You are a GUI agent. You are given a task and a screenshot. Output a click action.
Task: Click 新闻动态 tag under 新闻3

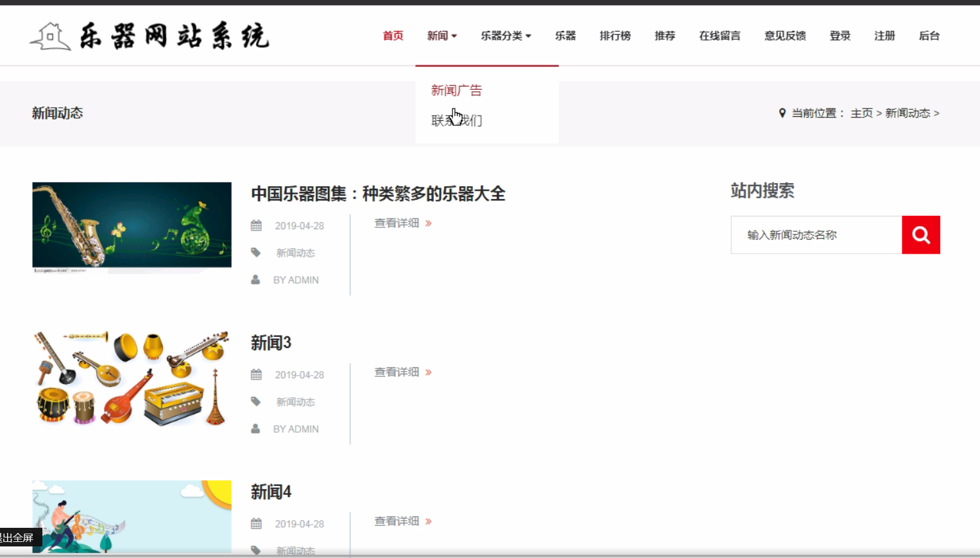tap(296, 402)
